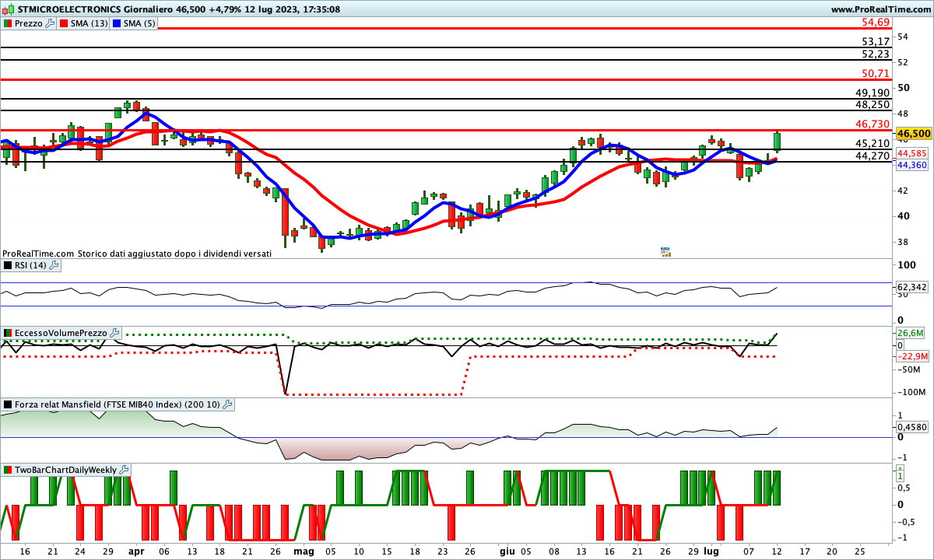Click the candlestick chart icon in title bar
This screenshot has height=560, width=934.
pyautogui.click(x=9, y=9)
